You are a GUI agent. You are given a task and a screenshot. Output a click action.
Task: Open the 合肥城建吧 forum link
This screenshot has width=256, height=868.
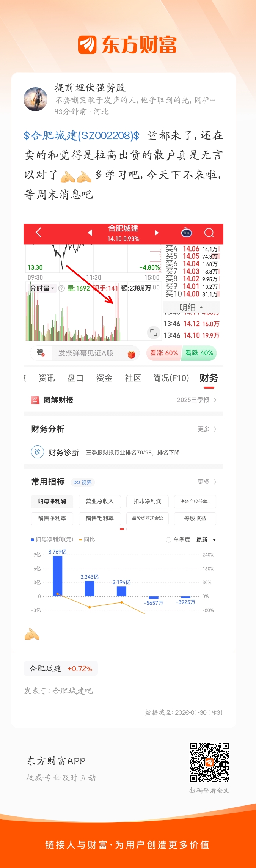[x=72, y=690]
